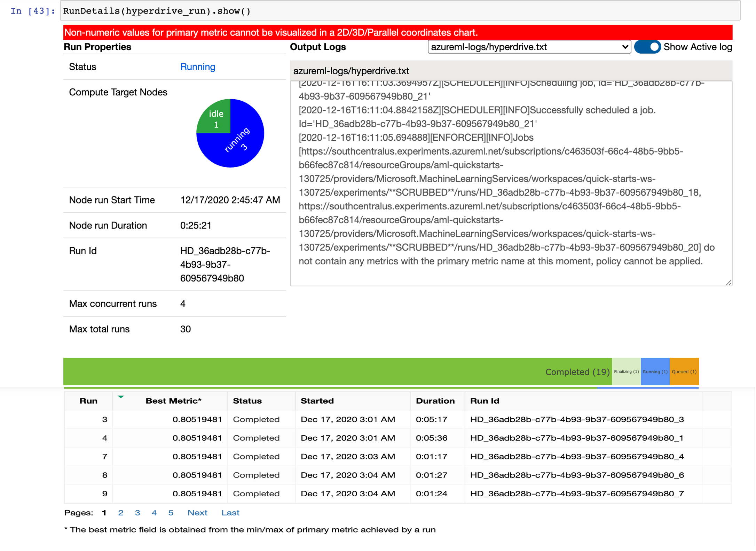Select the Completed (19) progress segment

point(338,372)
